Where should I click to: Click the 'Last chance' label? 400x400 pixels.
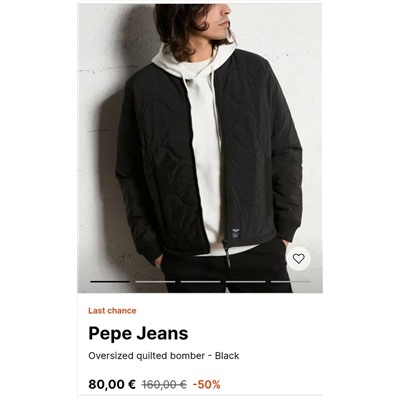112,311
